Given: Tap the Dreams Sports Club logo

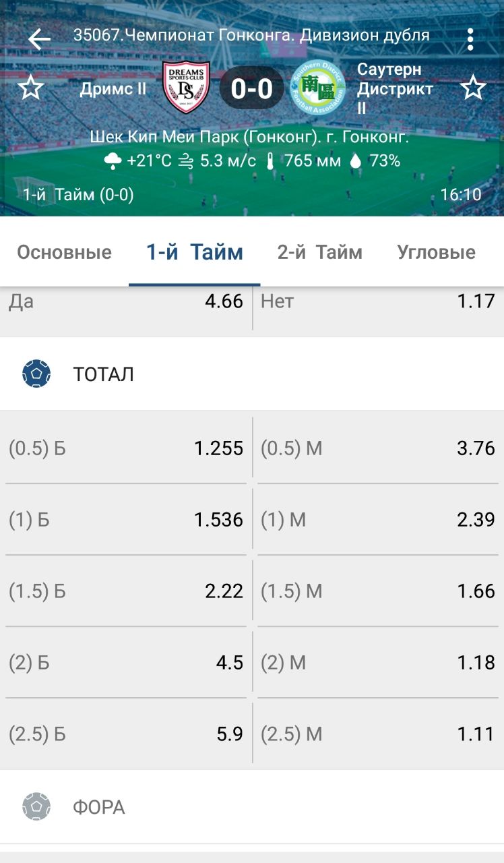Looking at the screenshot, I should [186, 88].
